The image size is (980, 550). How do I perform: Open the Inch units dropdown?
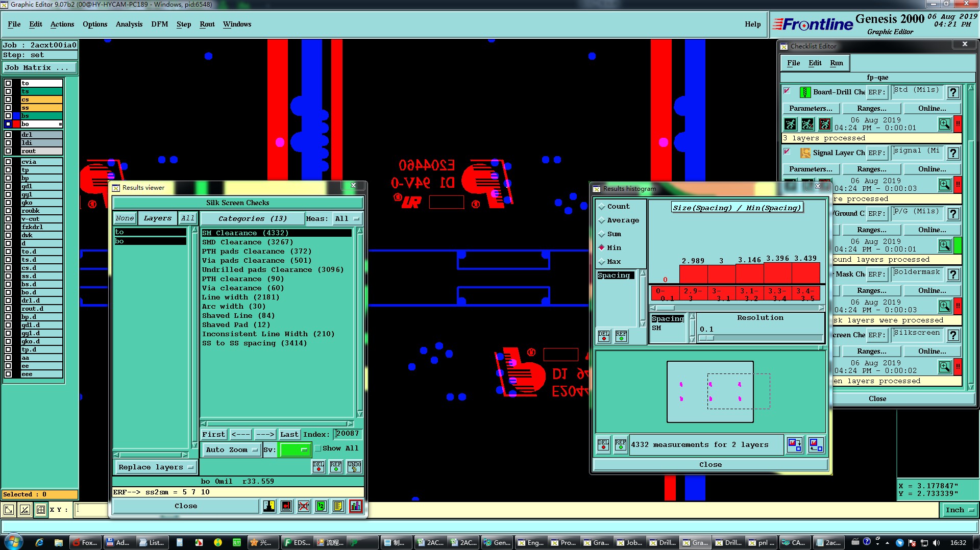959,510
